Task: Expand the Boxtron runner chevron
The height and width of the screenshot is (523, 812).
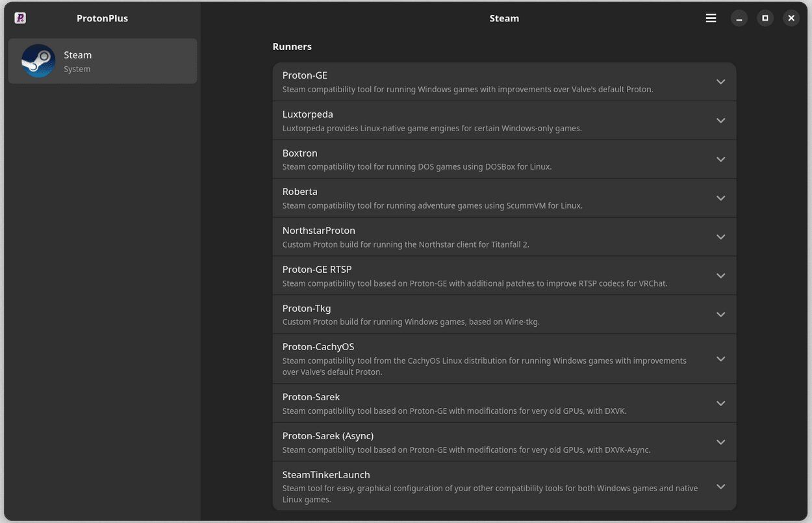Action: pyautogui.click(x=720, y=159)
